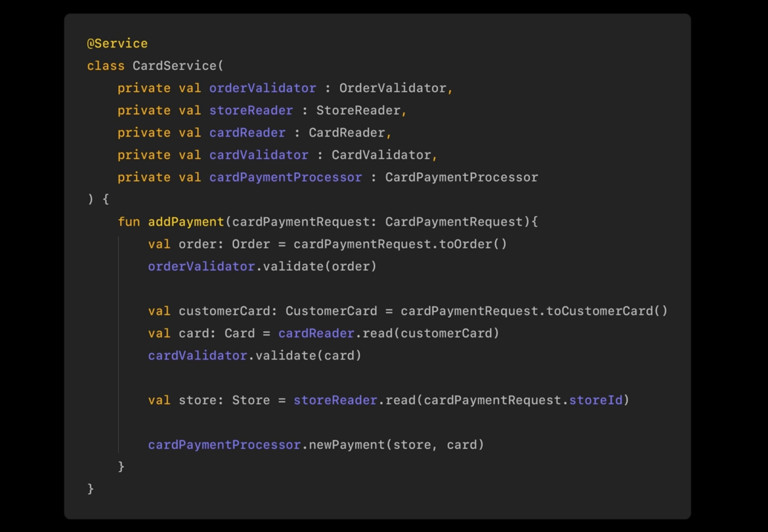This screenshot has height=532, width=768.
Task: Click the newPayment method call
Action: coord(346,445)
